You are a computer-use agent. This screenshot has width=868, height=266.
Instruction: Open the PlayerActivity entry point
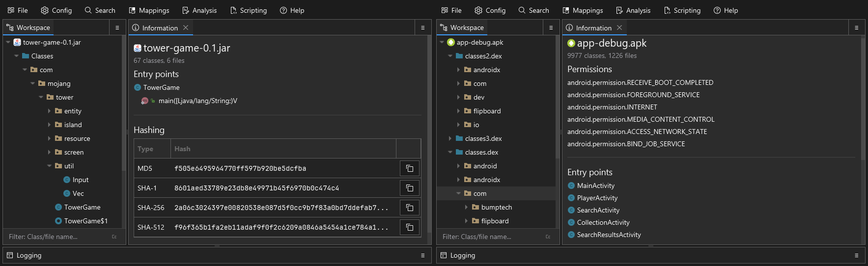tap(597, 198)
